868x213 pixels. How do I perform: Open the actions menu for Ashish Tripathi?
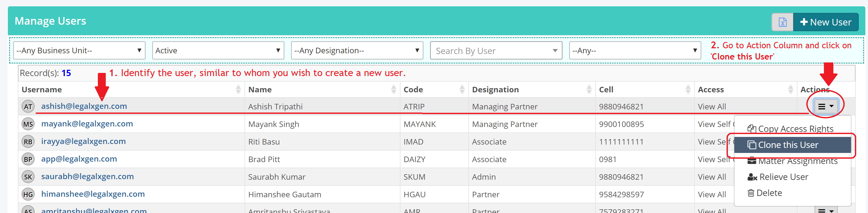825,106
